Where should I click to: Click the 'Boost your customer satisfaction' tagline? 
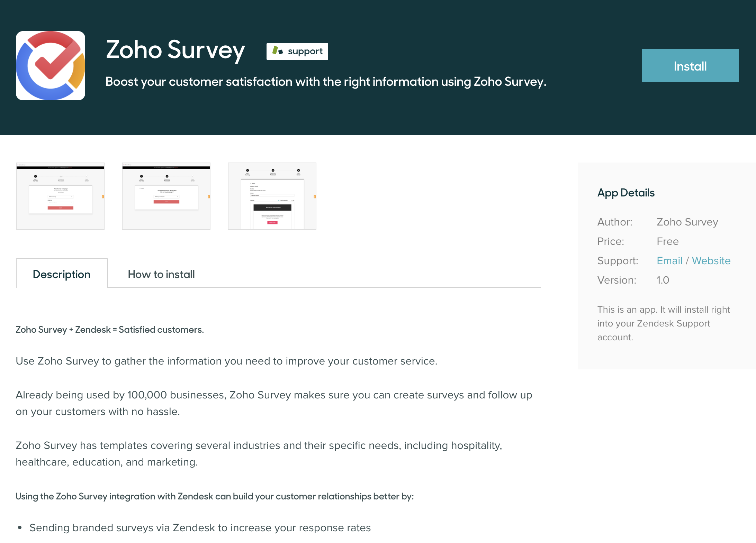pos(326,82)
